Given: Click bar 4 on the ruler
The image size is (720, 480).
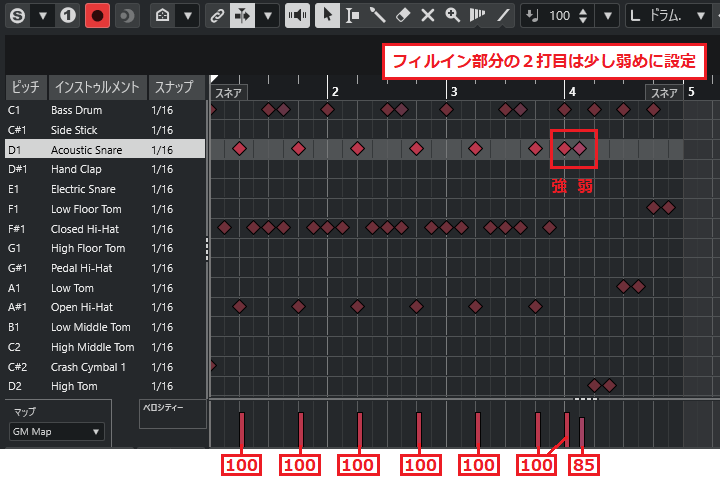Looking at the screenshot, I should [572, 91].
